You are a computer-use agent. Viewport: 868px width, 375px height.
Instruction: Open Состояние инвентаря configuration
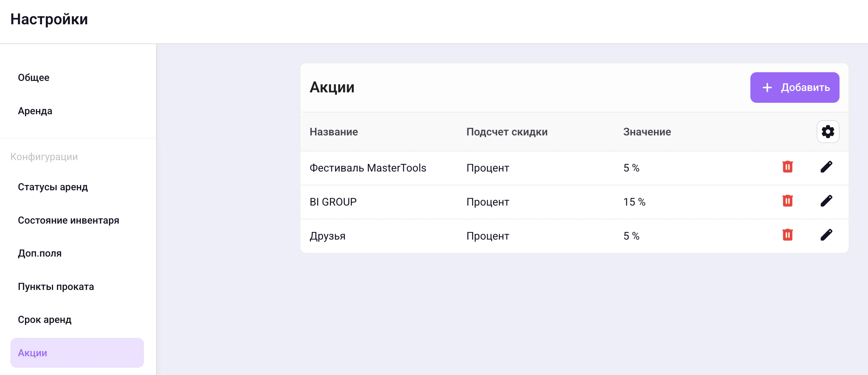point(68,220)
